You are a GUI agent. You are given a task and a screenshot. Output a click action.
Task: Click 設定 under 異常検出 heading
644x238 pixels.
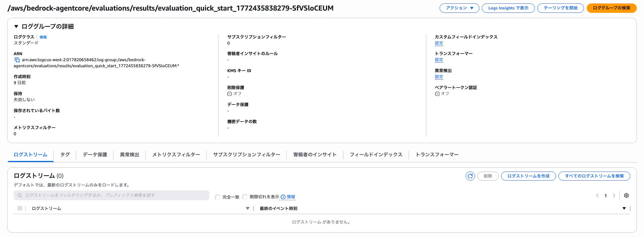(x=439, y=77)
